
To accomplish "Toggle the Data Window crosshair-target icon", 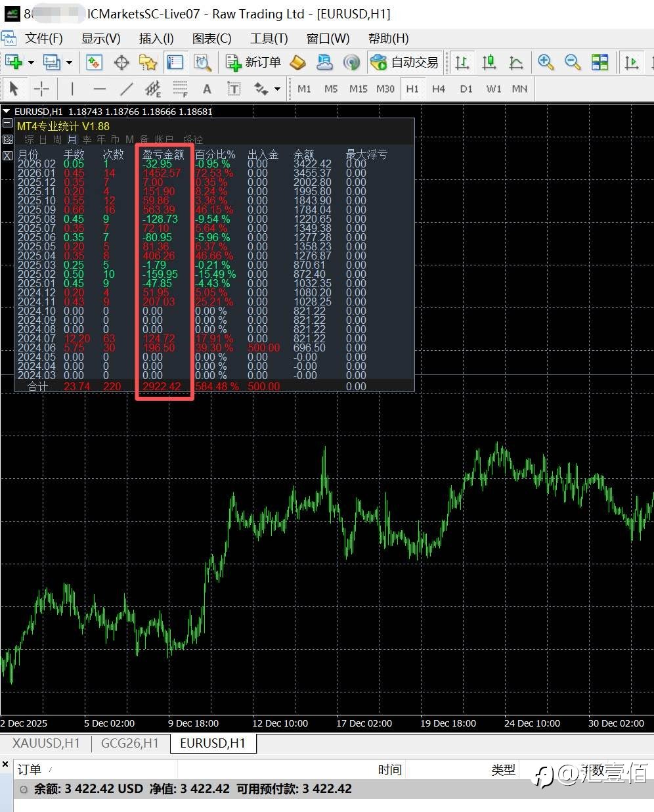I will tap(121, 62).
